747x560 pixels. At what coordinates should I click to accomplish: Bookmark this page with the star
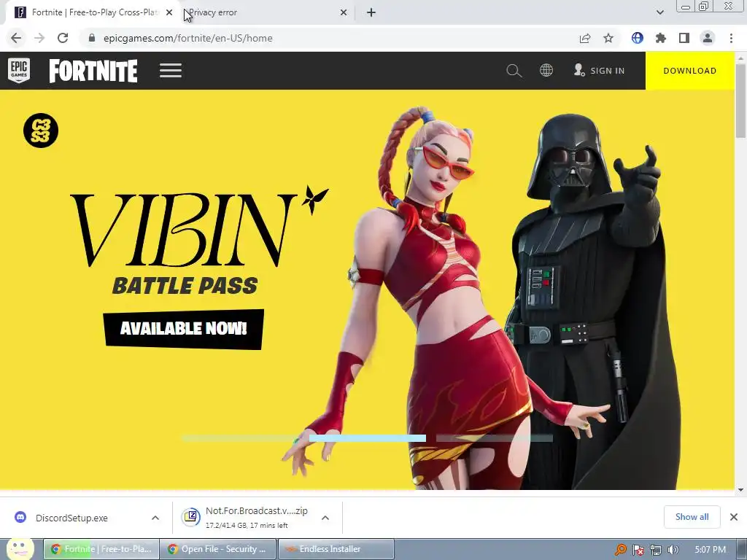point(608,38)
